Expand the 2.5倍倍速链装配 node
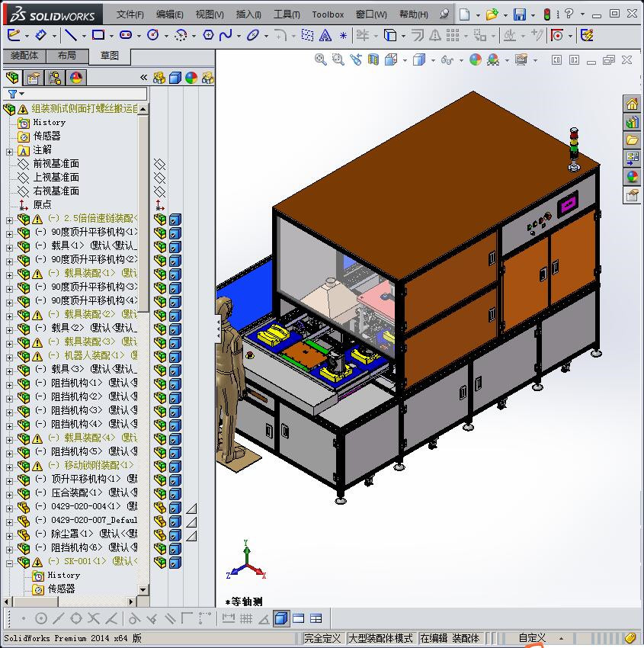Viewport: 644px width, 648px height. (x=9, y=220)
